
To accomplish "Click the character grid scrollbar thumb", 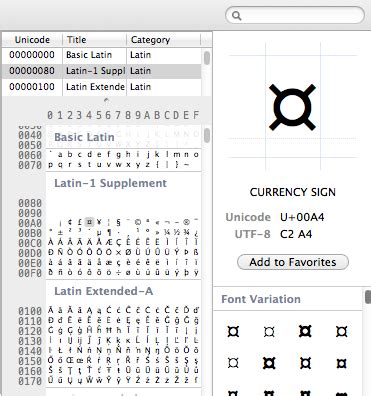I will tap(207, 135).
